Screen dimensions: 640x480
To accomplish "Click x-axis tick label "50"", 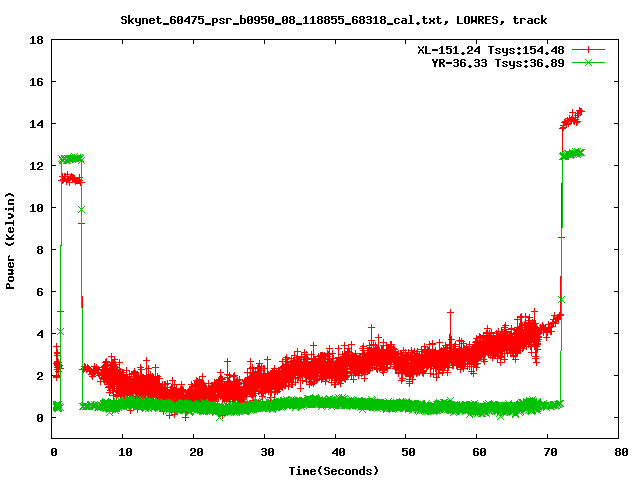I will 409,452.
